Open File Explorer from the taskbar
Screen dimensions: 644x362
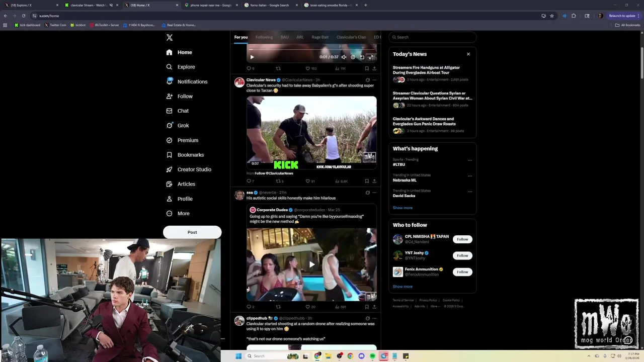click(x=328, y=356)
